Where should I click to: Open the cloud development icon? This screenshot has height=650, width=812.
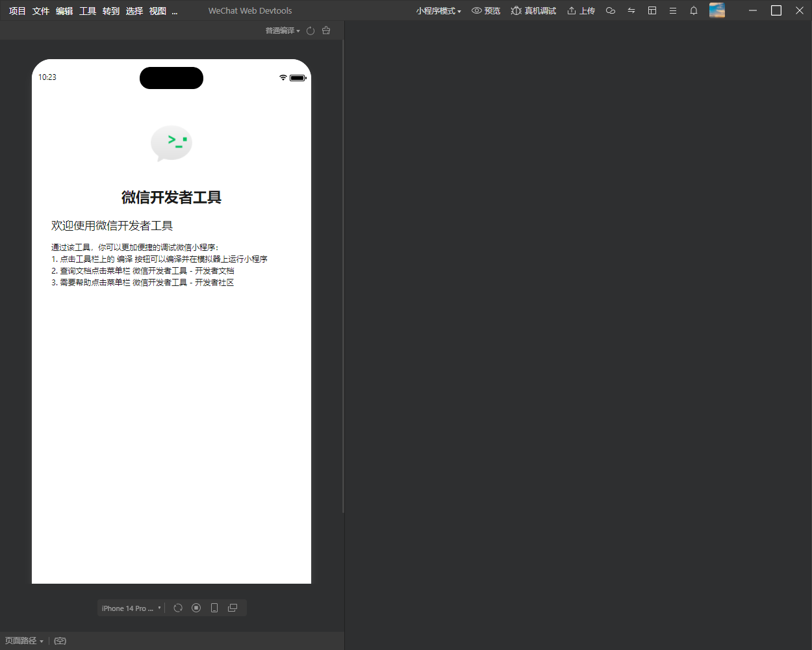click(x=611, y=11)
